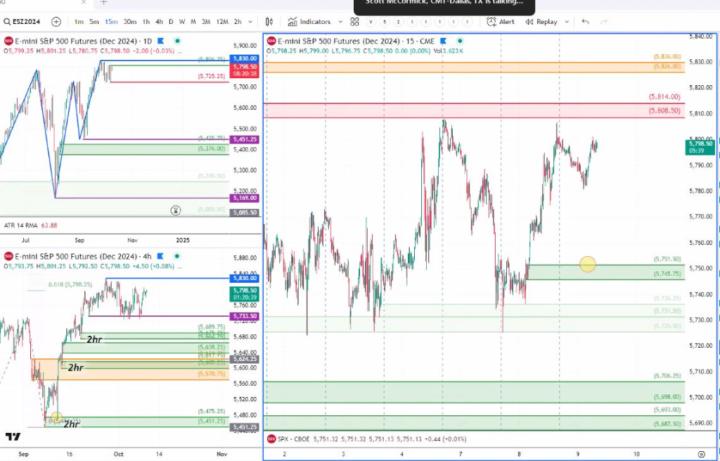Select the 15m timeframe
The width and height of the screenshot is (720, 461).
111,21
